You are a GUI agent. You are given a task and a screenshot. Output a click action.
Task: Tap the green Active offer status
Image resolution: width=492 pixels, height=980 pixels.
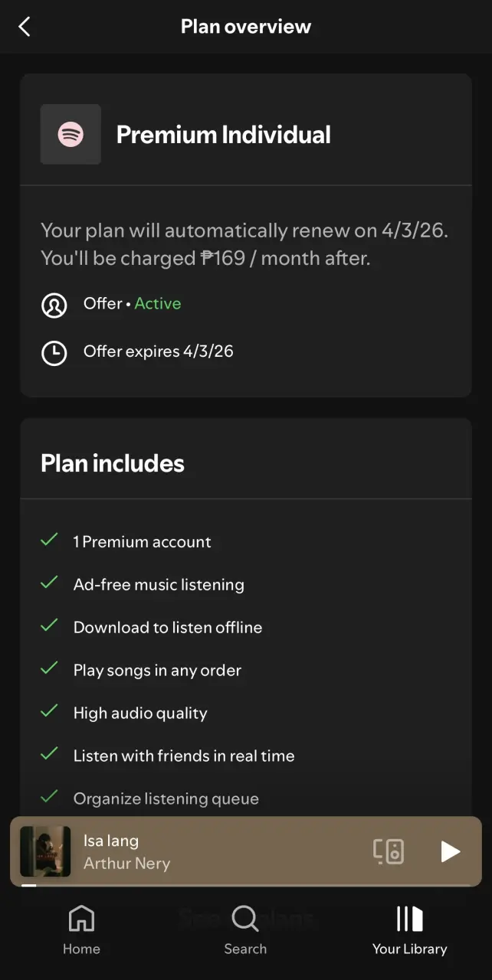tap(158, 304)
